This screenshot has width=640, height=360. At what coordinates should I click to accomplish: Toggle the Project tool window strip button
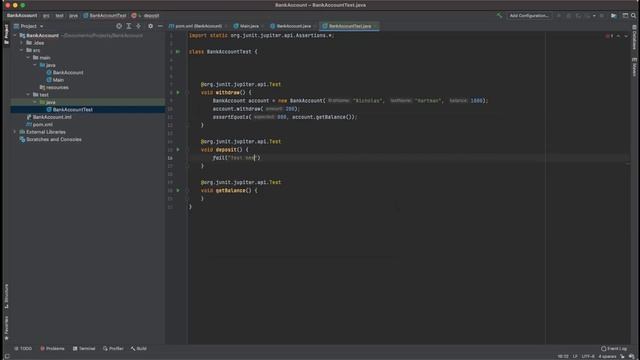pos(6,34)
